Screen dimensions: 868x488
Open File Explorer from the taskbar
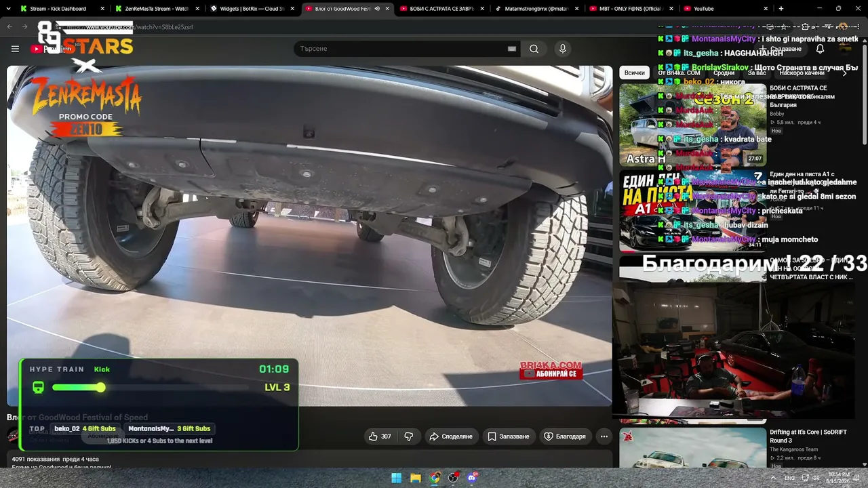tap(416, 478)
